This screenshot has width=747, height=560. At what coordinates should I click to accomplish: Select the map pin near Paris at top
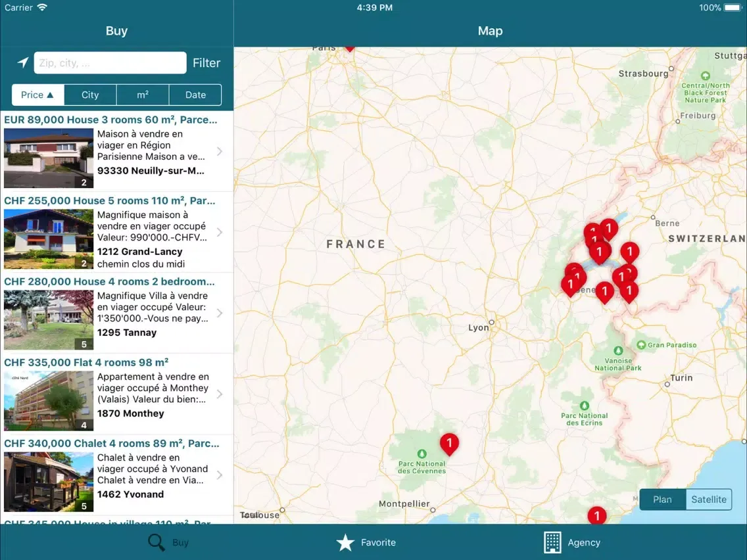coord(350,48)
